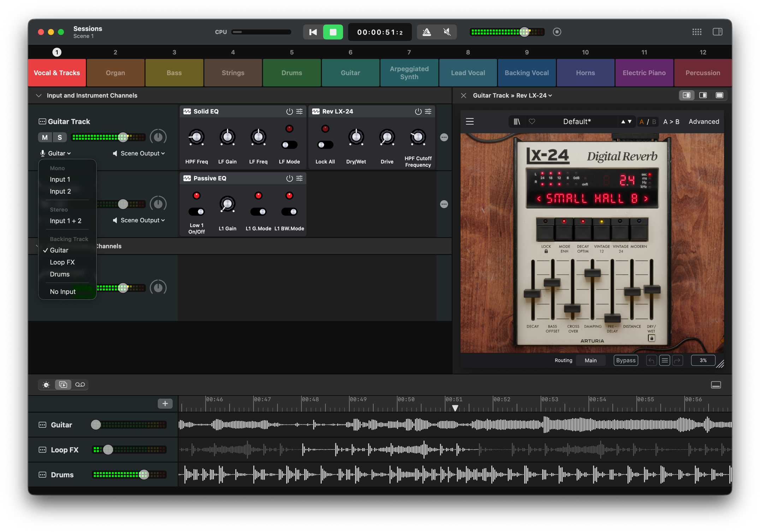Select Loop FX from the input menu

[62, 262]
